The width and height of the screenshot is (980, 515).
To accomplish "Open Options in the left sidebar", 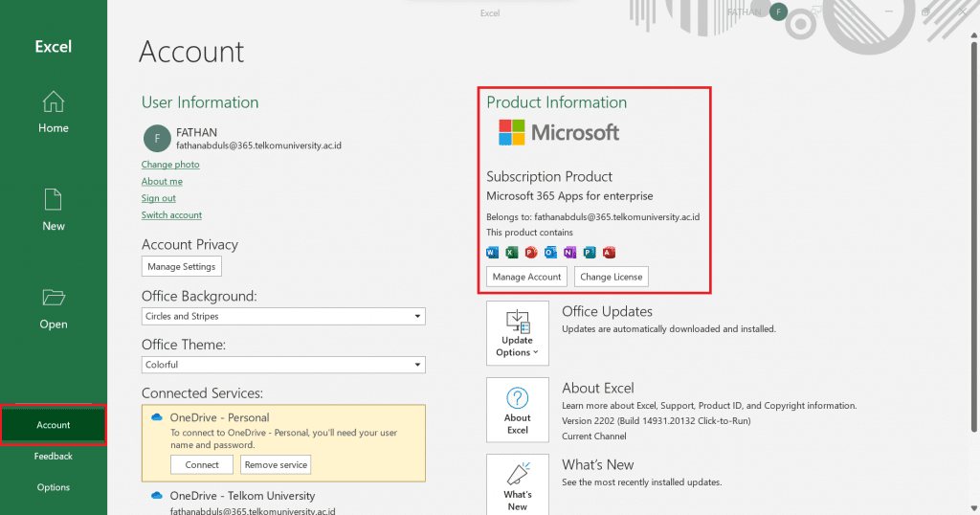I will point(54,487).
